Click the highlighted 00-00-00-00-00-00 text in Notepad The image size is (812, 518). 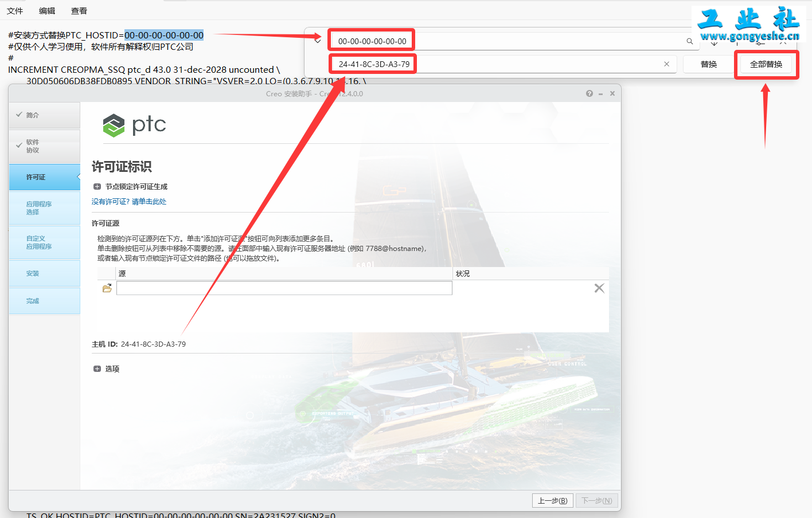pos(164,36)
